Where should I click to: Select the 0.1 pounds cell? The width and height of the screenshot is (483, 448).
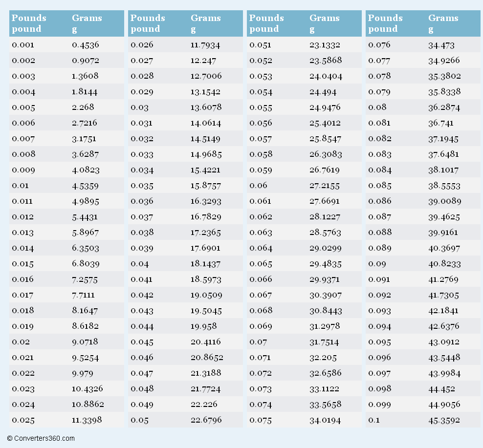[x=373, y=420]
